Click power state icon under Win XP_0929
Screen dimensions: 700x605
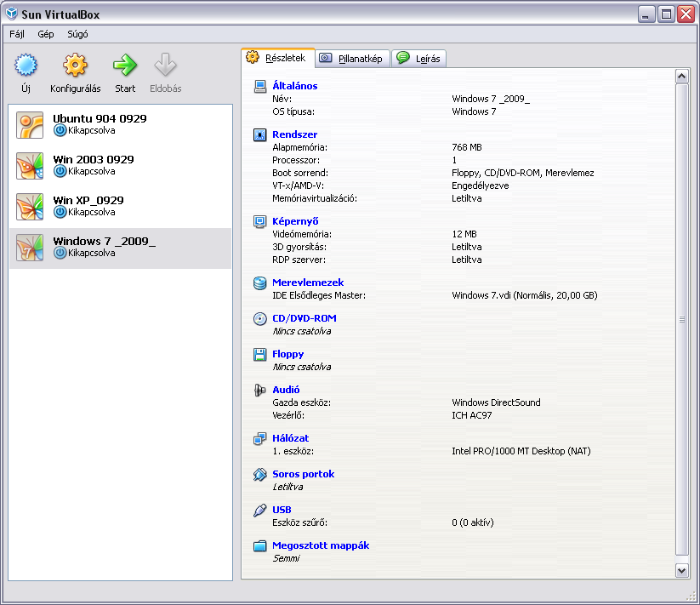click(x=60, y=212)
